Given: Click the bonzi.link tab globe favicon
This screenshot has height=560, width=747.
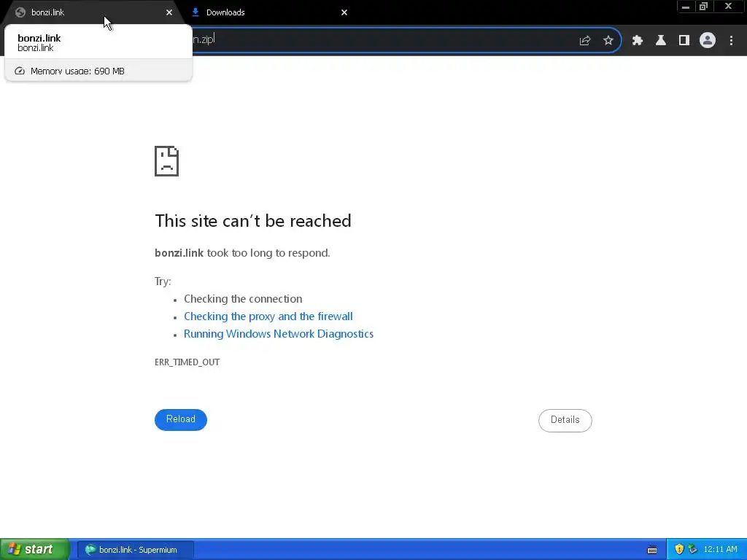Looking at the screenshot, I should click(20, 12).
